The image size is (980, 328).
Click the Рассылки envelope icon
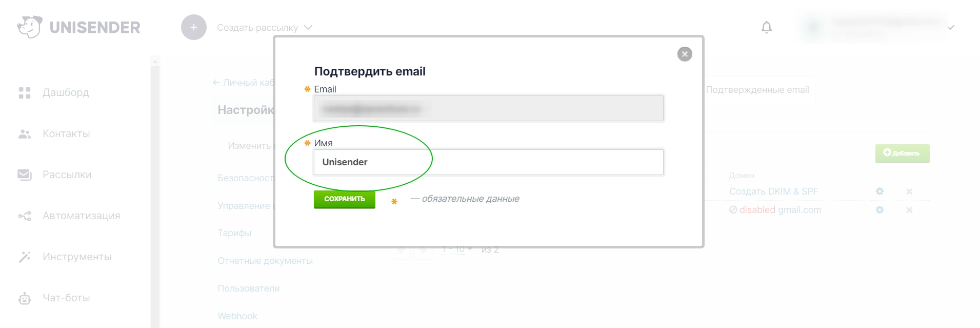click(25, 175)
